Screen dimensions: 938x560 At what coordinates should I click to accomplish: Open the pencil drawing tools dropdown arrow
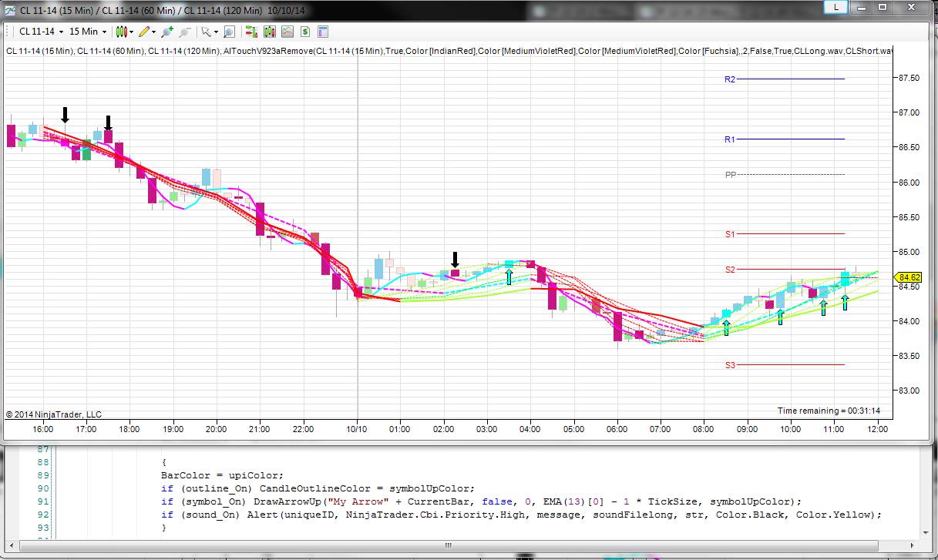pos(154,32)
